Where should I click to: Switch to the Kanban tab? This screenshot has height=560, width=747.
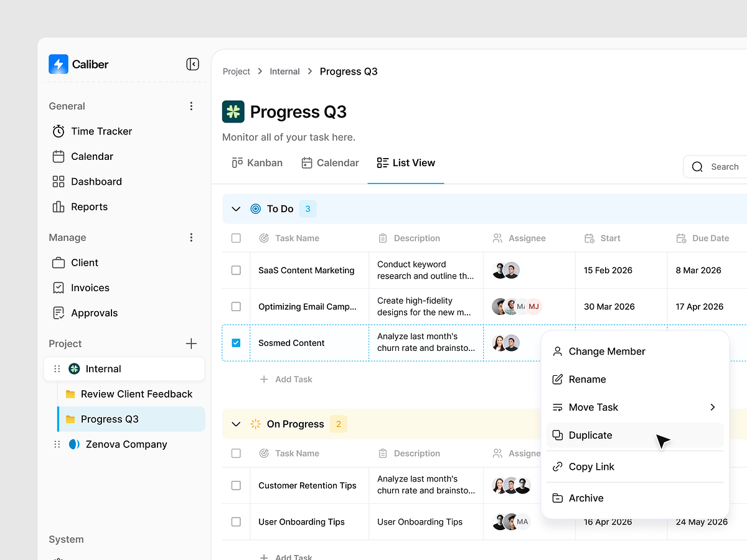[257, 163]
